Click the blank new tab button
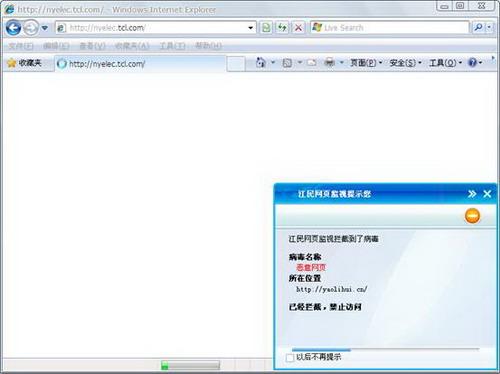The image size is (500, 374). (x=236, y=64)
